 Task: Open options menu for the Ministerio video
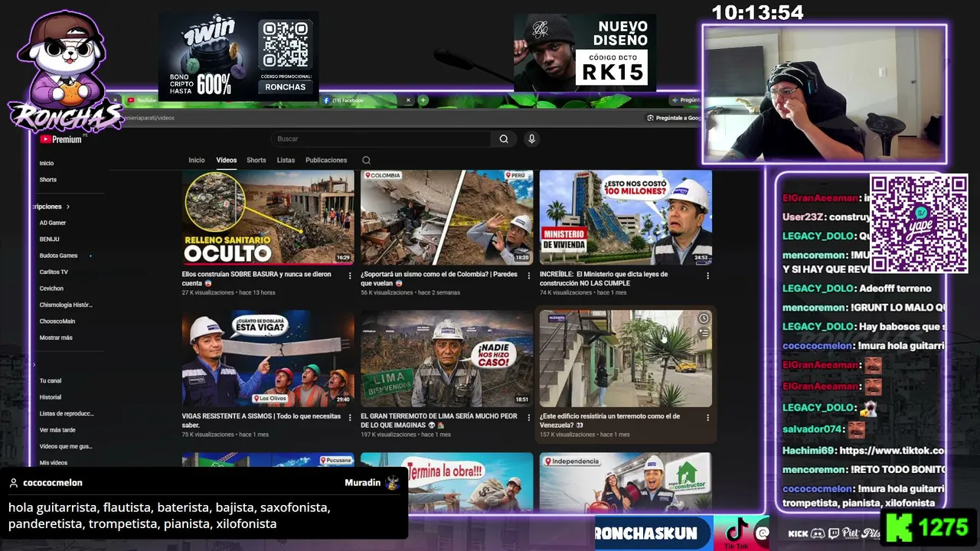coord(707,275)
